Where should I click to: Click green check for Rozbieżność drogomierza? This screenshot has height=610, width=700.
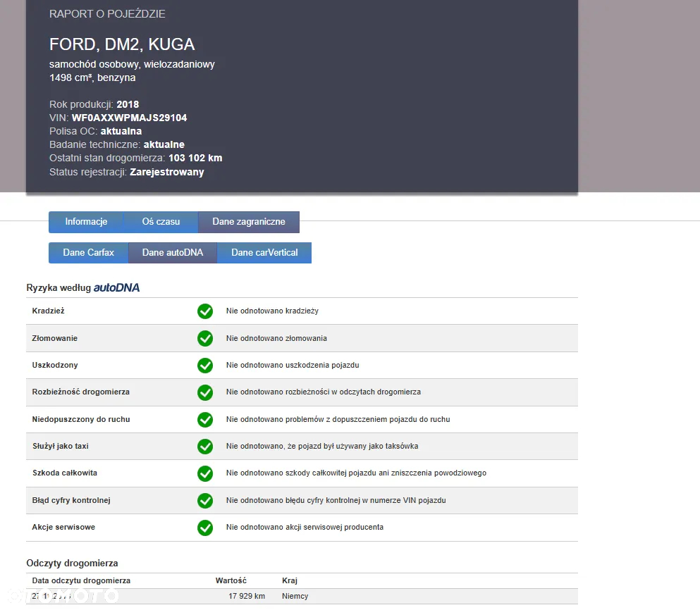[205, 392]
